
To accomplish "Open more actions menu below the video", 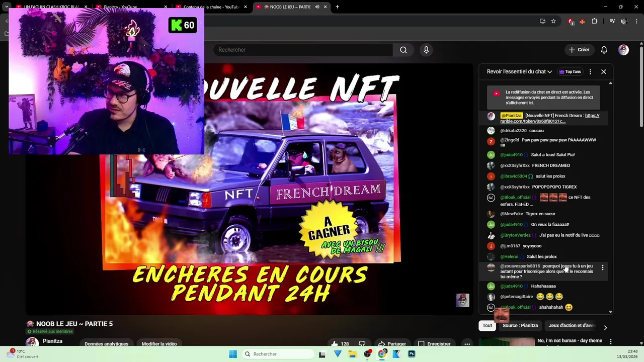I will pyautogui.click(x=467, y=344).
